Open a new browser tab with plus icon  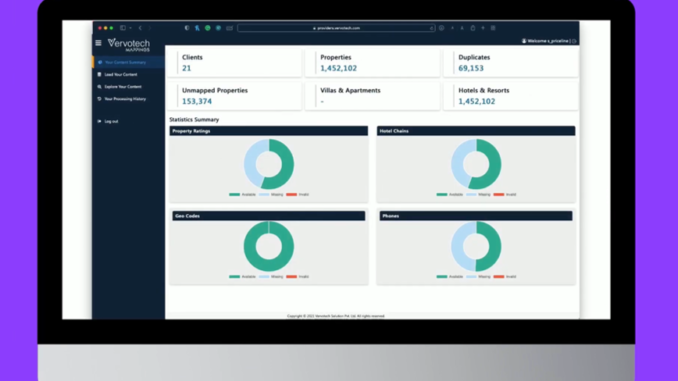[x=483, y=28]
